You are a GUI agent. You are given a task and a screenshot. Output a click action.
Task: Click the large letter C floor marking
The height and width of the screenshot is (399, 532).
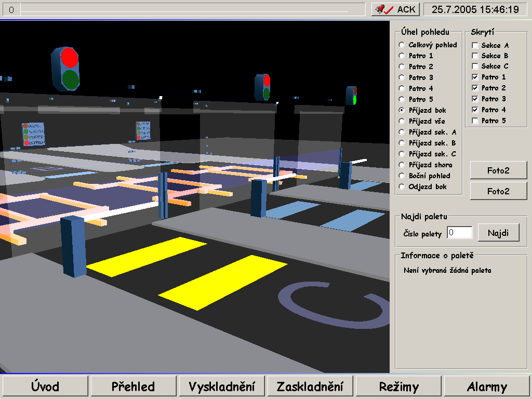click(x=332, y=305)
